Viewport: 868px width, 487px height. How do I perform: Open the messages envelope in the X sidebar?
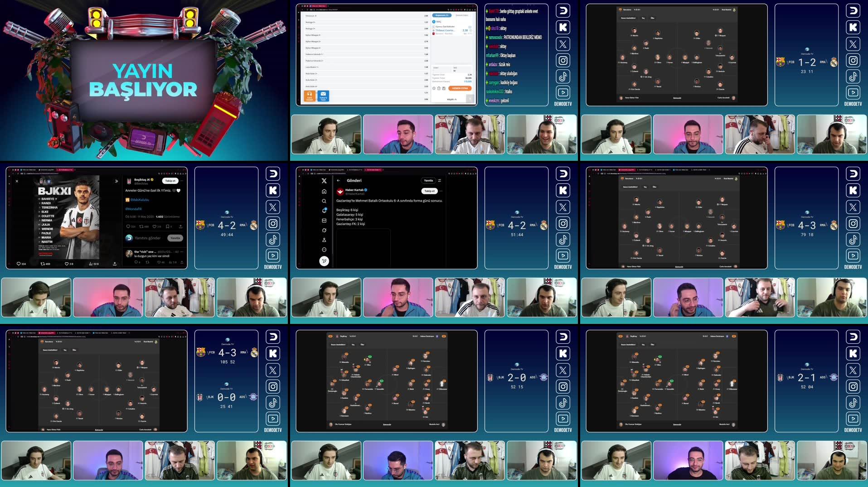(x=324, y=221)
